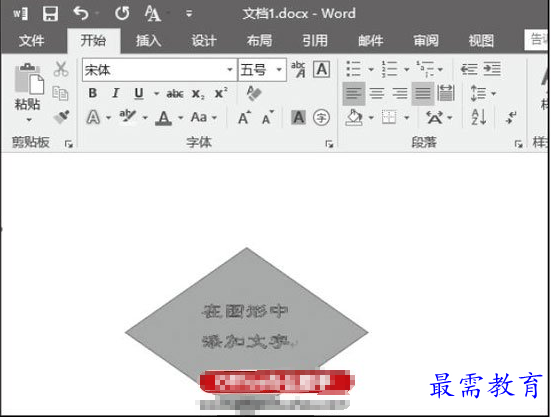This screenshot has height=417, width=551.
Task: Open highlight color dropdown arrow
Action: coord(144,118)
